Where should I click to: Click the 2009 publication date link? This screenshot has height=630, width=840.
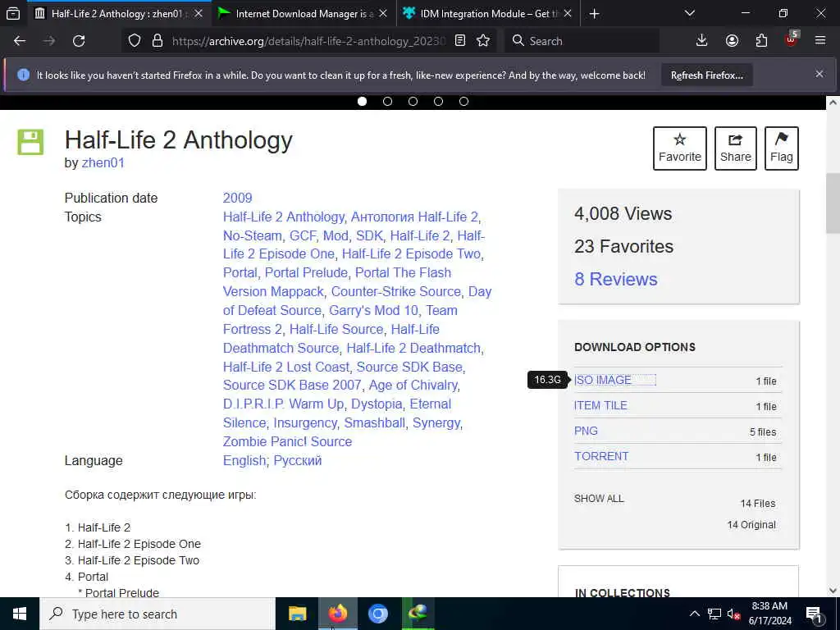coord(237,199)
